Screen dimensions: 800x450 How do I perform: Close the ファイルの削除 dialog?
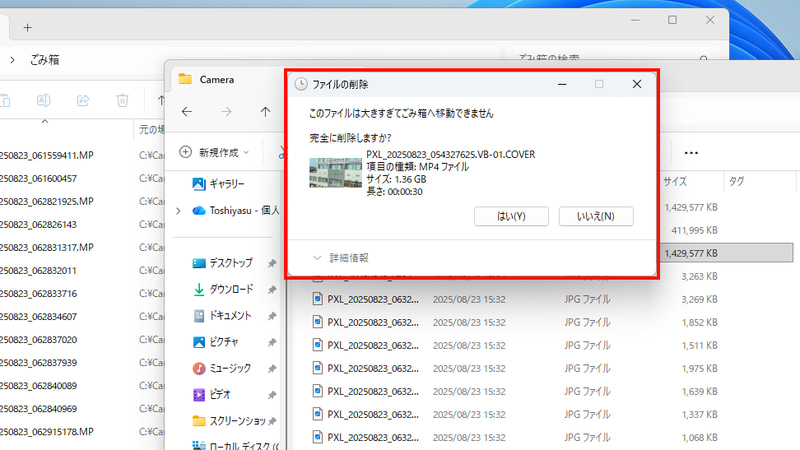tap(637, 84)
